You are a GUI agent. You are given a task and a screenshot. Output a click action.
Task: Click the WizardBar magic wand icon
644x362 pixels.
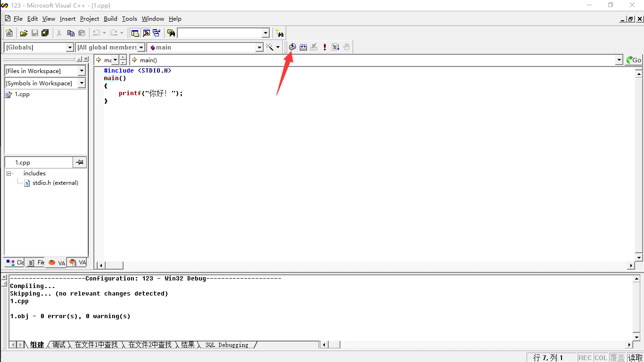tap(270, 47)
